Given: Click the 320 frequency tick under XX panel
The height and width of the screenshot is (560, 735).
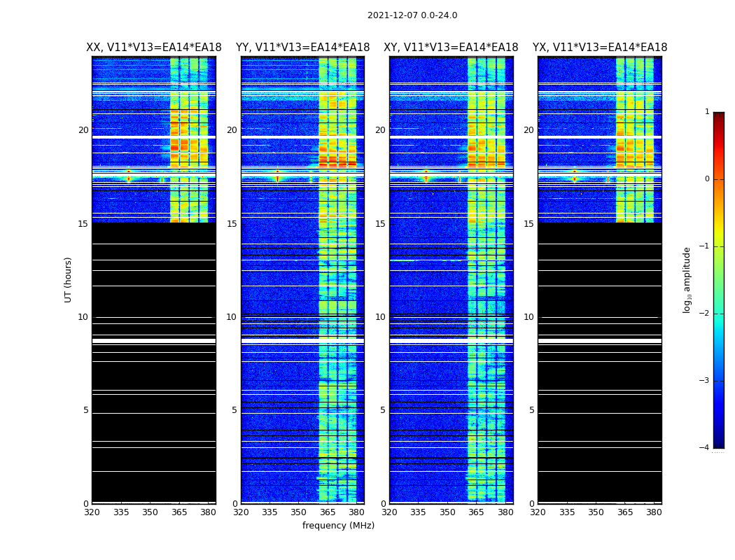Looking at the screenshot, I should [92, 512].
